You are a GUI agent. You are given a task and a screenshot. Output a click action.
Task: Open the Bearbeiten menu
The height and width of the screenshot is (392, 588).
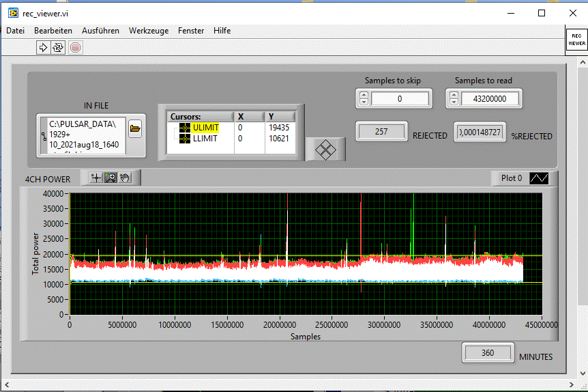pos(53,31)
